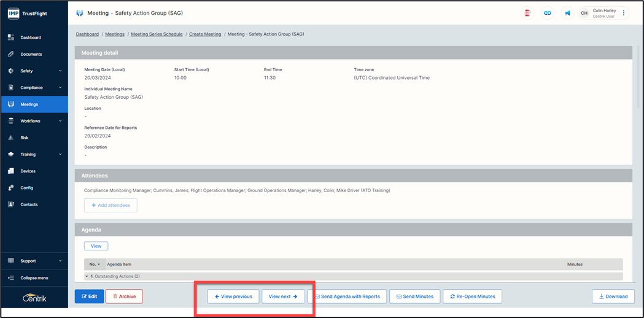
Task: Collapse the sidebar menu
Action: (34, 277)
